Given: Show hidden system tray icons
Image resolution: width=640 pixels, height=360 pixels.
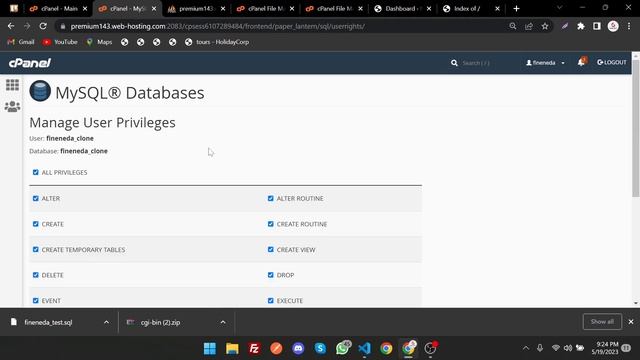Looking at the screenshot, I should click(526, 348).
